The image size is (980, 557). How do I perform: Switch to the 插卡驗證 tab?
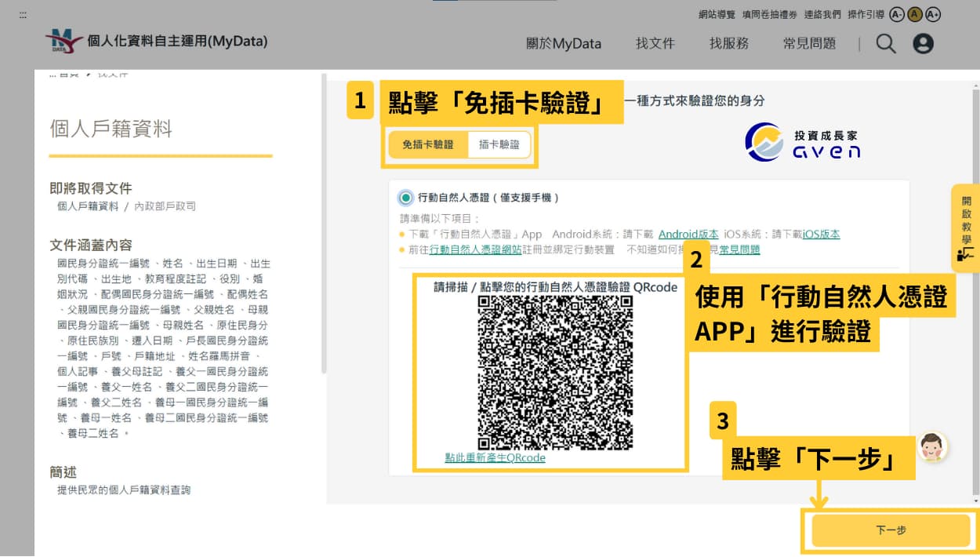tap(499, 145)
